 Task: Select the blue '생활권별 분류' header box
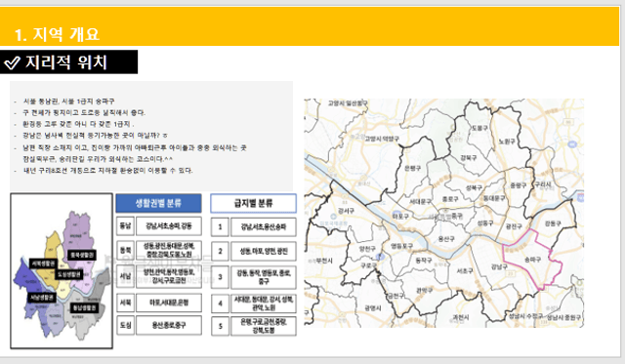pyautogui.click(x=158, y=203)
